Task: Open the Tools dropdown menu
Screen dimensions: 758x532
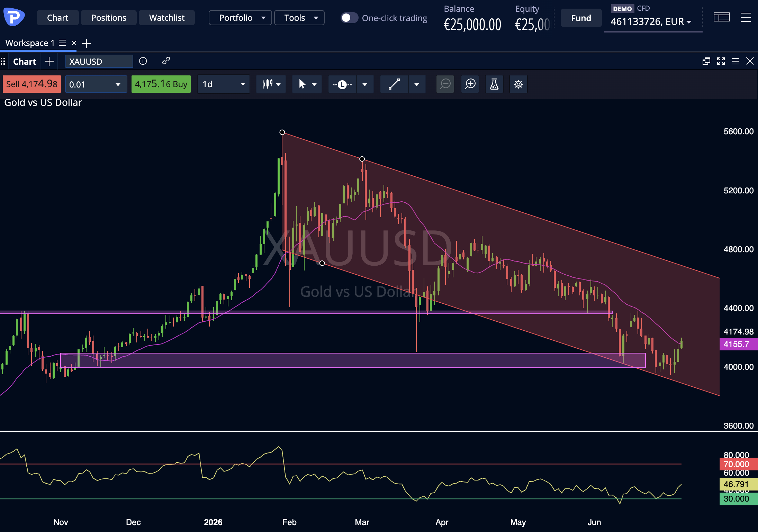Action: (299, 18)
